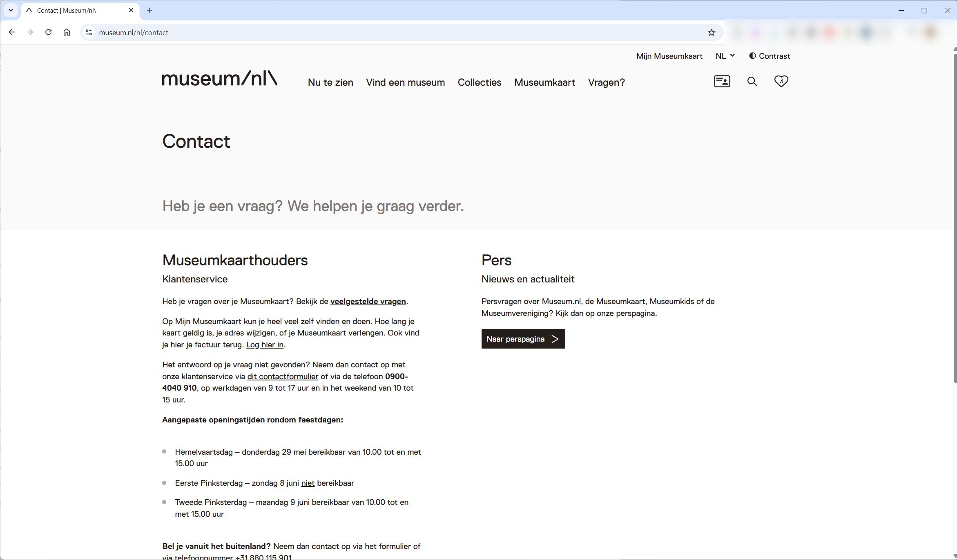Bookmark this page with the star
Image resolution: width=957 pixels, height=560 pixels.
[712, 32]
